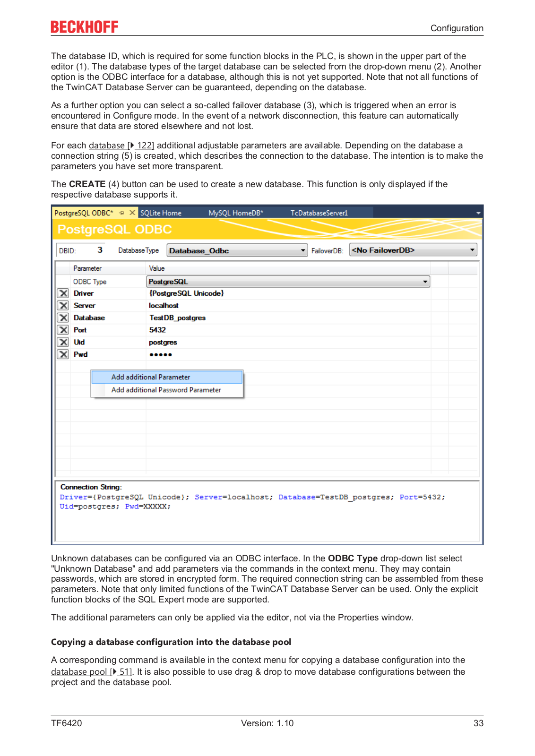Click the Server value localhost
This screenshot has height=756, width=535.
click(164, 306)
